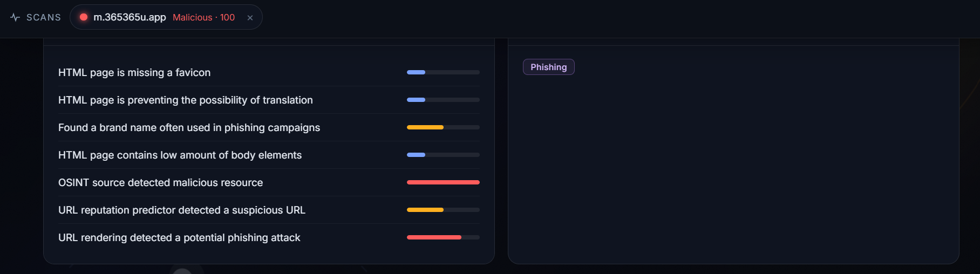The height and width of the screenshot is (274, 980).
Task: Select the URL reputation predictor finding
Action: pyautogui.click(x=269, y=210)
